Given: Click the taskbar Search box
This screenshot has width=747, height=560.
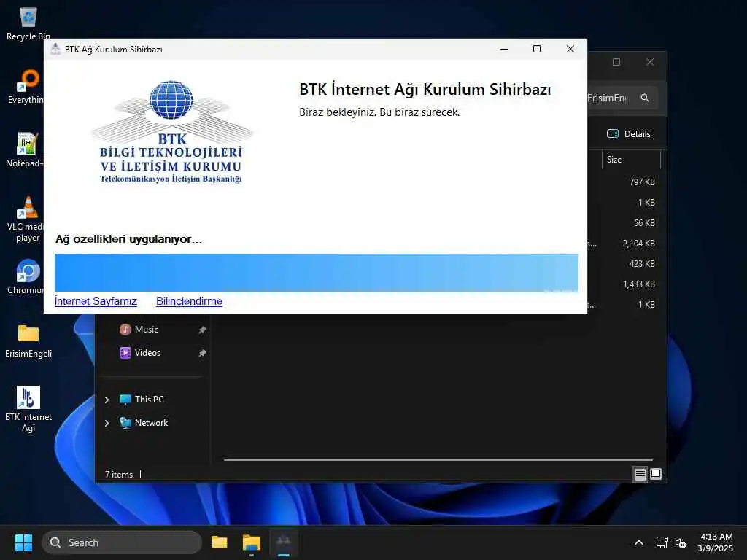Looking at the screenshot, I should [x=122, y=542].
